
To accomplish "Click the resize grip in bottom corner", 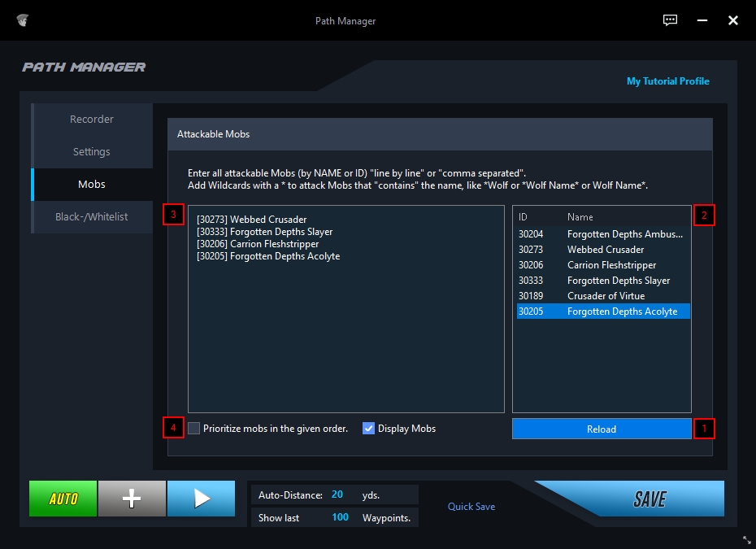I will (x=746, y=539).
